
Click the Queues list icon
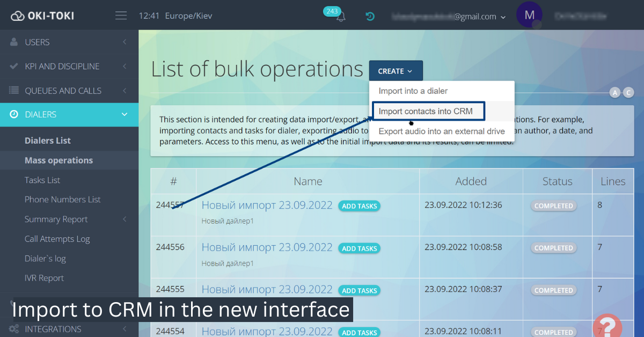pyautogui.click(x=14, y=91)
